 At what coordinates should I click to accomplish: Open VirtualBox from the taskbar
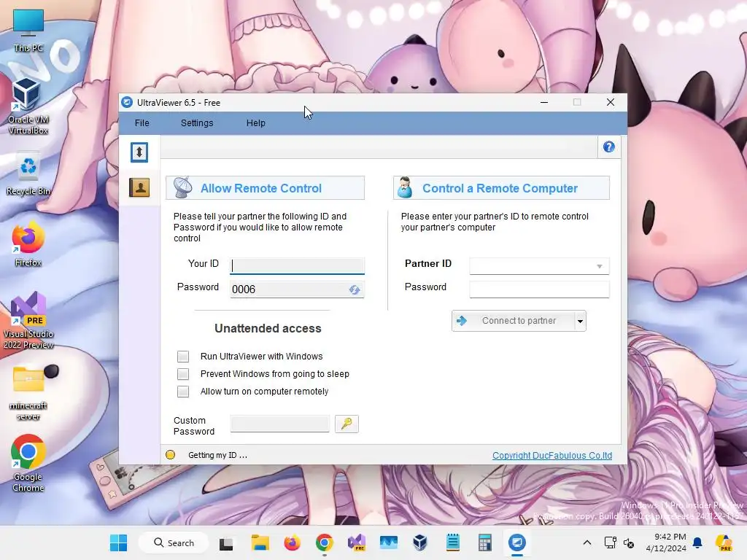click(x=420, y=542)
